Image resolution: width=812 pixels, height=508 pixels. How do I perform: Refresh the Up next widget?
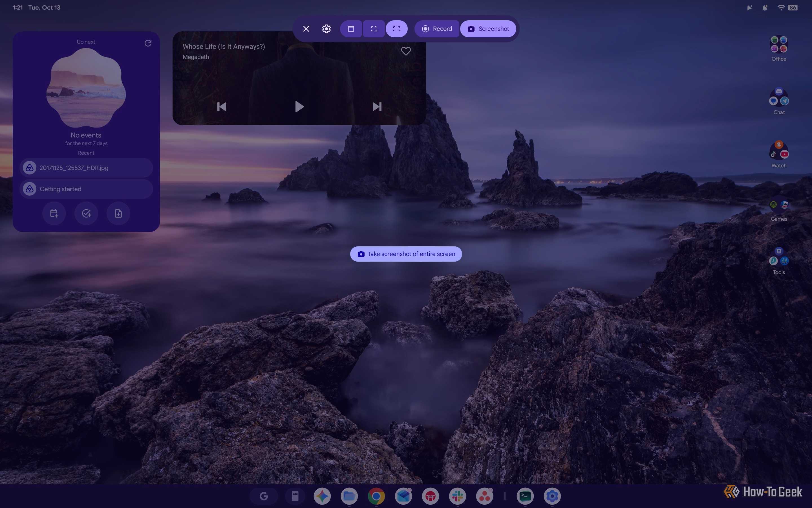148,43
